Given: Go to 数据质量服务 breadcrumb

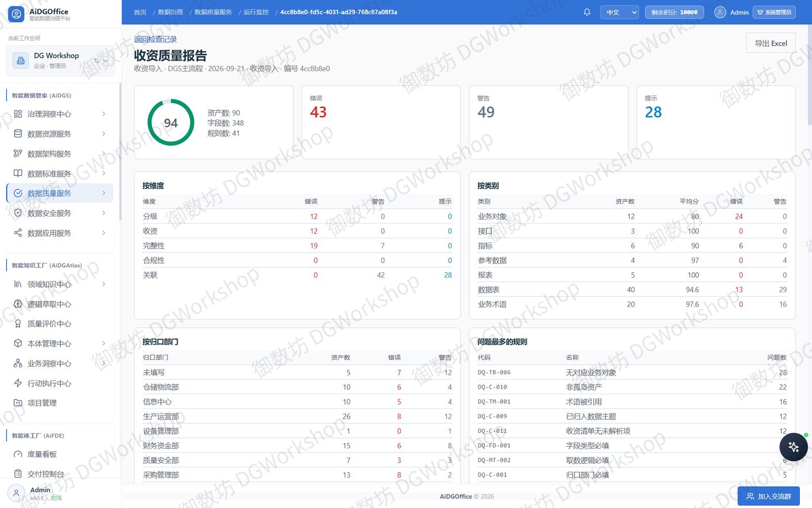Looking at the screenshot, I should (x=213, y=12).
